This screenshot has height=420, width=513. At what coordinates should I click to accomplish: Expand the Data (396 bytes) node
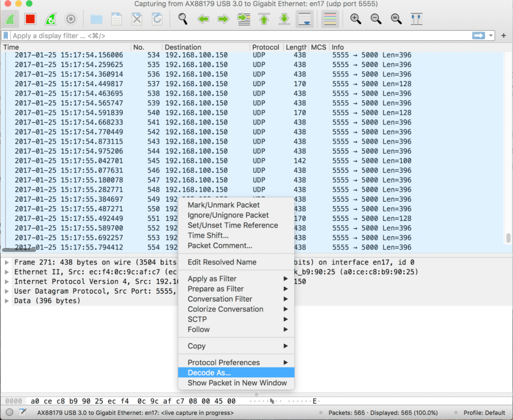[x=7, y=301]
